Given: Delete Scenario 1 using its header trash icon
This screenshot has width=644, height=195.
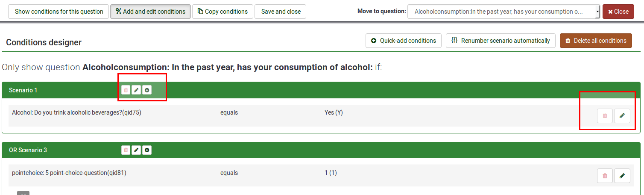Looking at the screenshot, I should 126,90.
